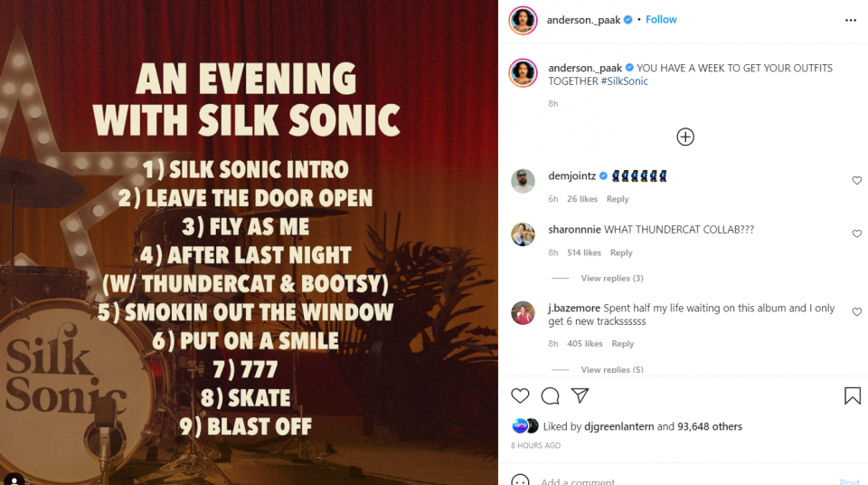
Task: Expand View replies (3) under sharonnnie
Action: click(x=612, y=279)
